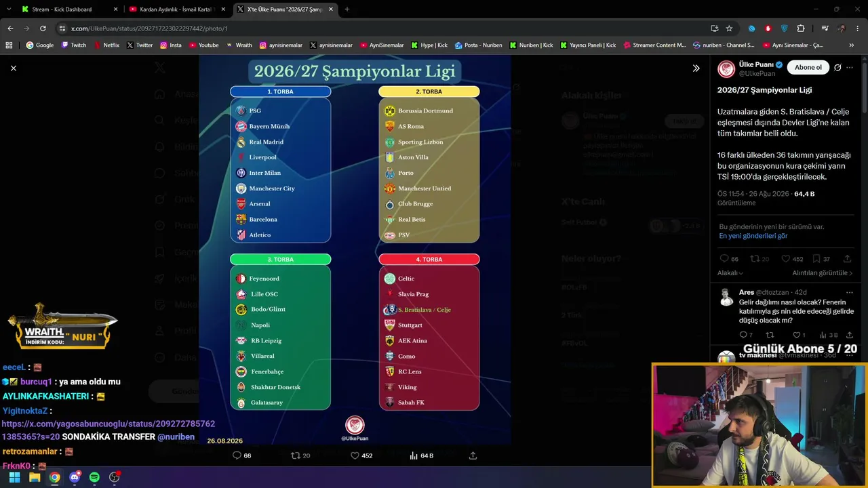Open the Chrome apps grid in the bookmarks bar
The height and width of the screenshot is (488, 868).
tap(9, 45)
